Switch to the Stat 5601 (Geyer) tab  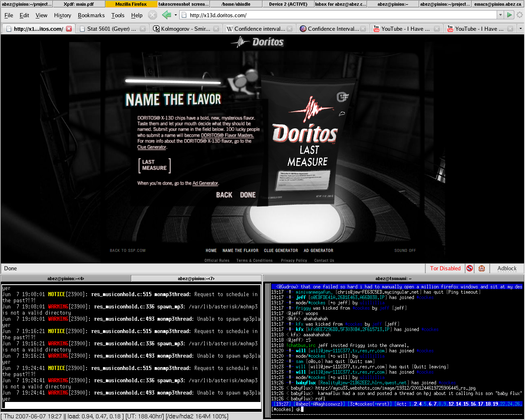click(112, 29)
